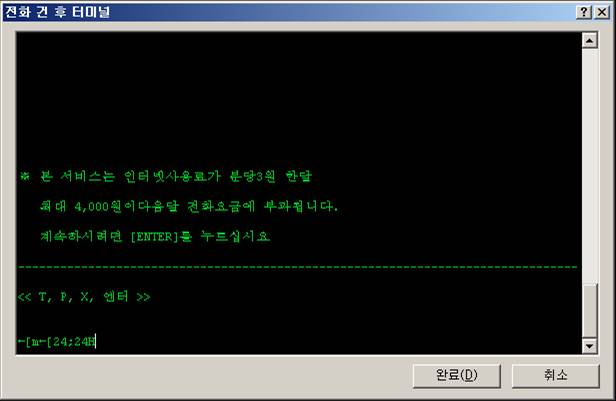Click the line starting with 본 서비스는
The image size is (616, 401).
tap(166, 176)
